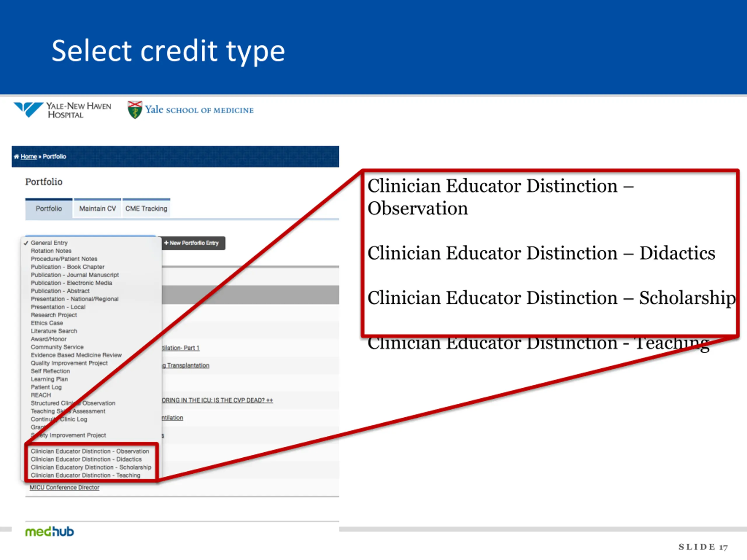Choose Literature Search option

coord(54,331)
